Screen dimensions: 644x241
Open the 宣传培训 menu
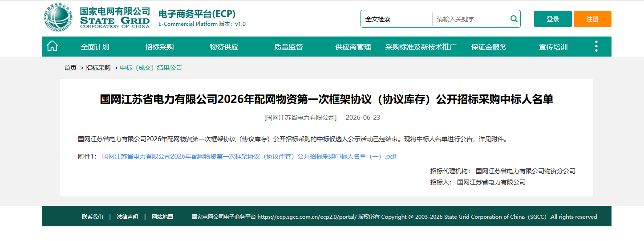553,47
